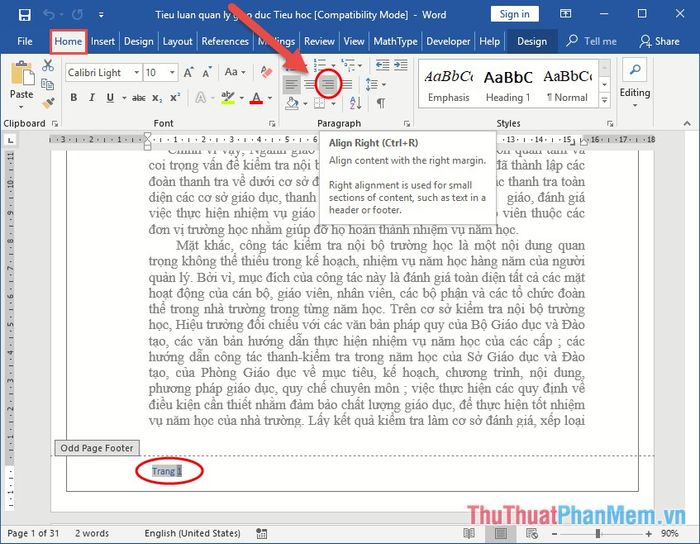Decrease the paragraph indent

click(382, 65)
